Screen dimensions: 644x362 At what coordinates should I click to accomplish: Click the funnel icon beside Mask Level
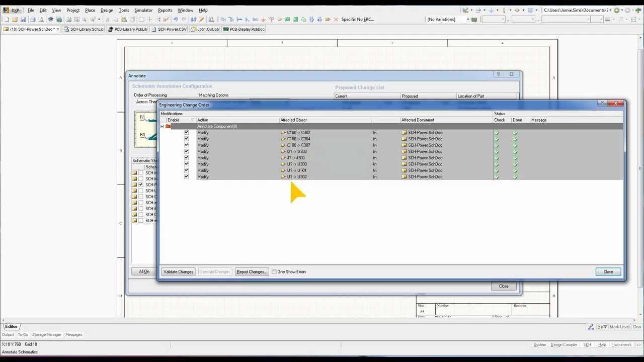pos(605,327)
